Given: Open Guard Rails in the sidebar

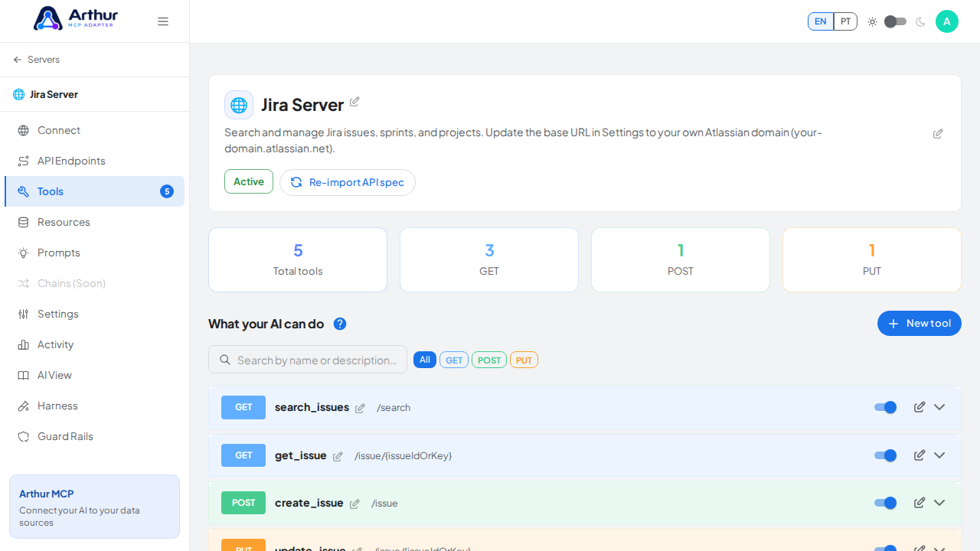Looking at the screenshot, I should 95,436.
